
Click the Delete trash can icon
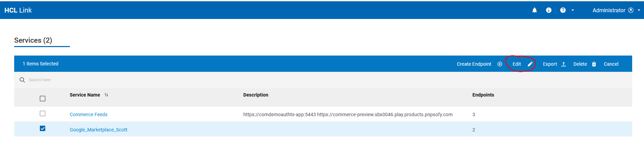point(594,64)
